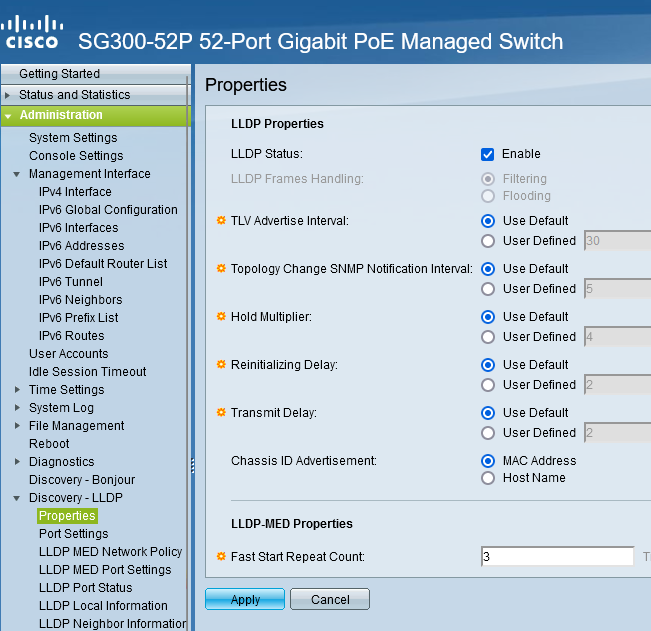Viewport: 651px width, 631px height.
Task: Select Use Default for Hold Multiplier
Action: [x=488, y=317]
